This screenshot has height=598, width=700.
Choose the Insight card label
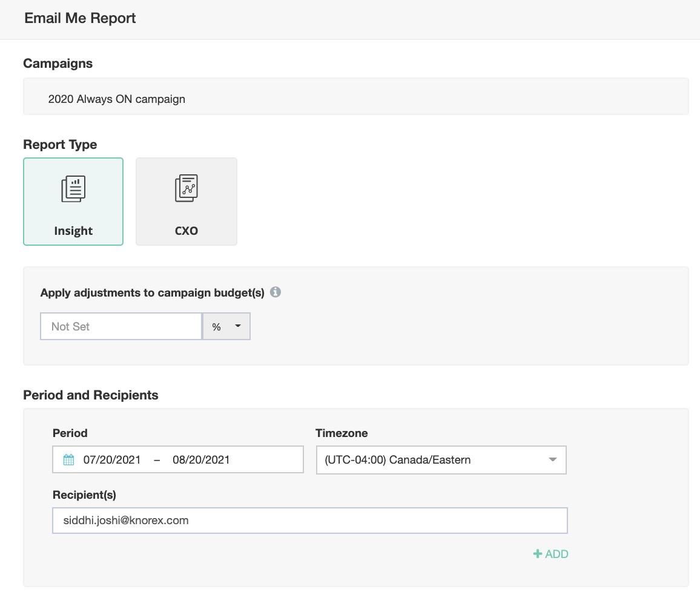(73, 231)
